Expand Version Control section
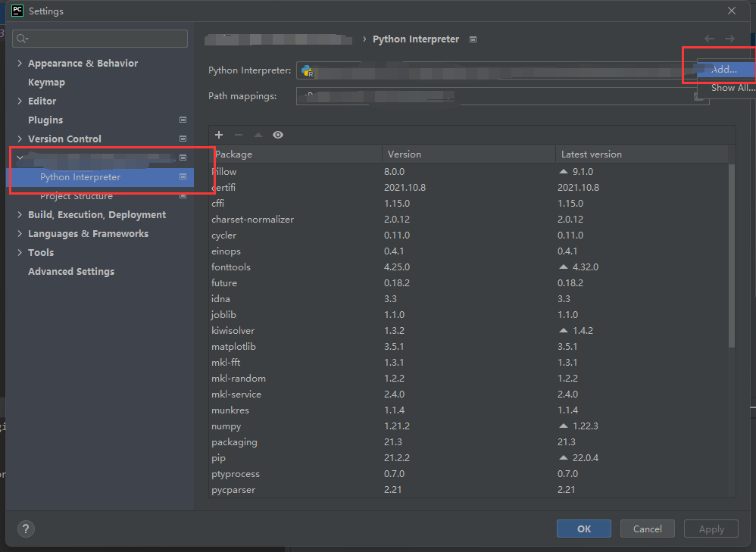Image resolution: width=756 pixels, height=552 pixels. (x=20, y=139)
